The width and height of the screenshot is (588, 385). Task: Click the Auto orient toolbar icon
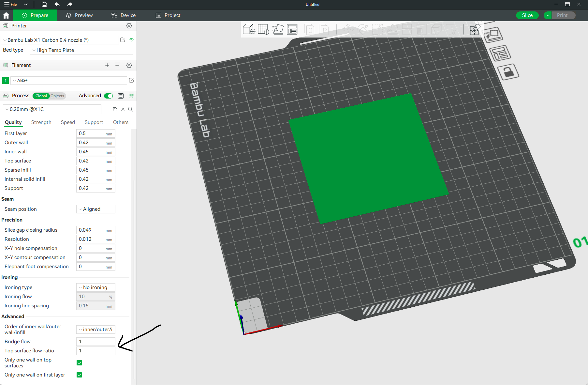(x=278, y=29)
